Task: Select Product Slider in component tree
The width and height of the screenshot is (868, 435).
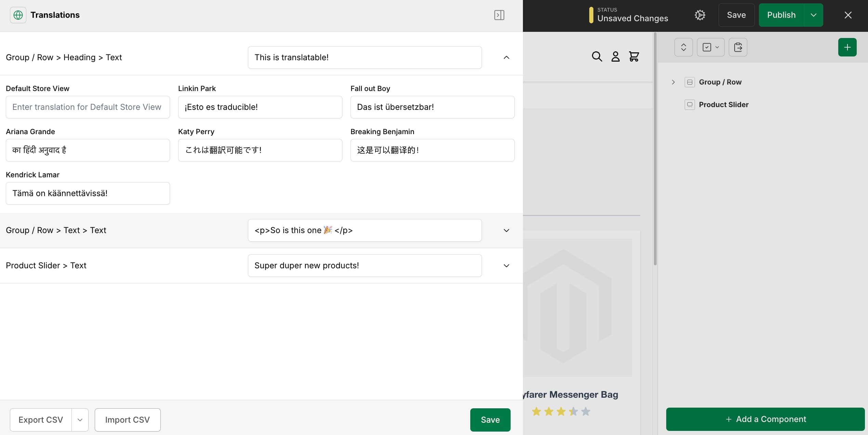Action: coord(723,105)
